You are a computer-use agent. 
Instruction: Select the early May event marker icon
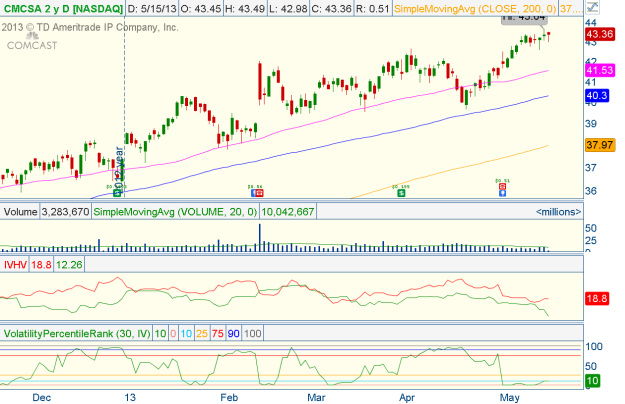(x=503, y=190)
